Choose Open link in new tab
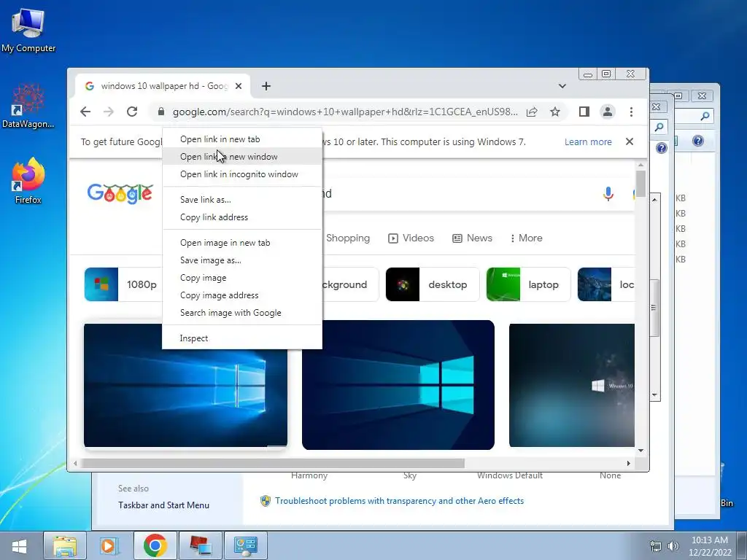Viewport: 747px width, 560px height. coord(242,139)
